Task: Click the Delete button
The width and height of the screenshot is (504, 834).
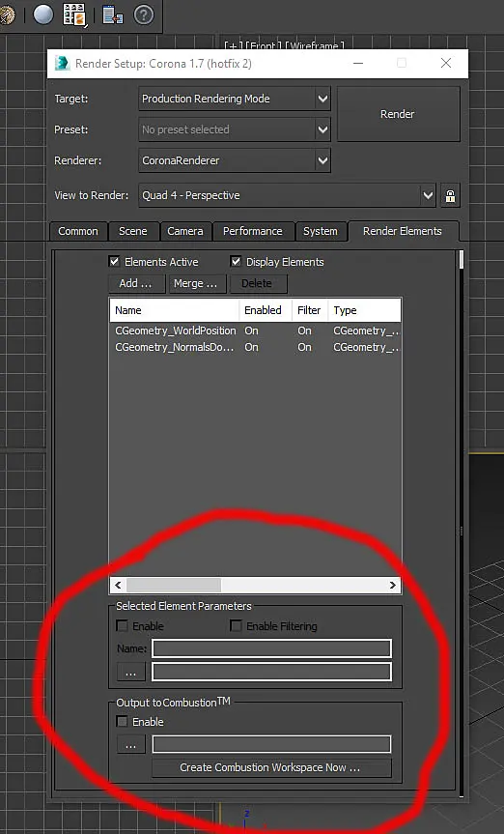Action: 258,283
